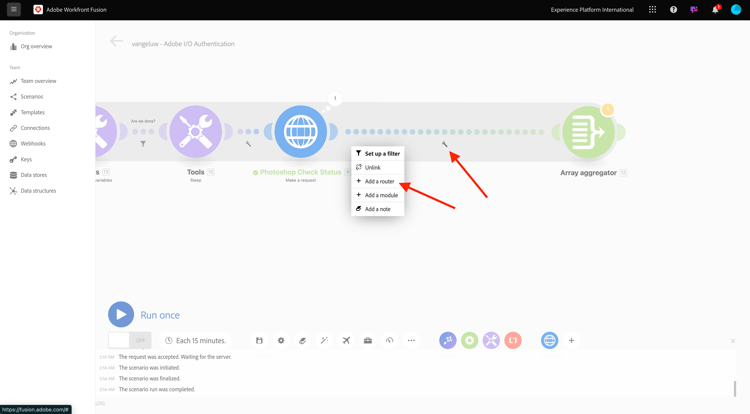Choose Add a router

(378, 181)
